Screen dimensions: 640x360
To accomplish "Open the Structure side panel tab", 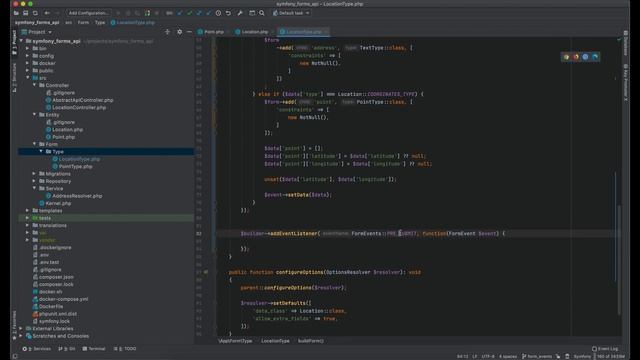I will (14, 78).
